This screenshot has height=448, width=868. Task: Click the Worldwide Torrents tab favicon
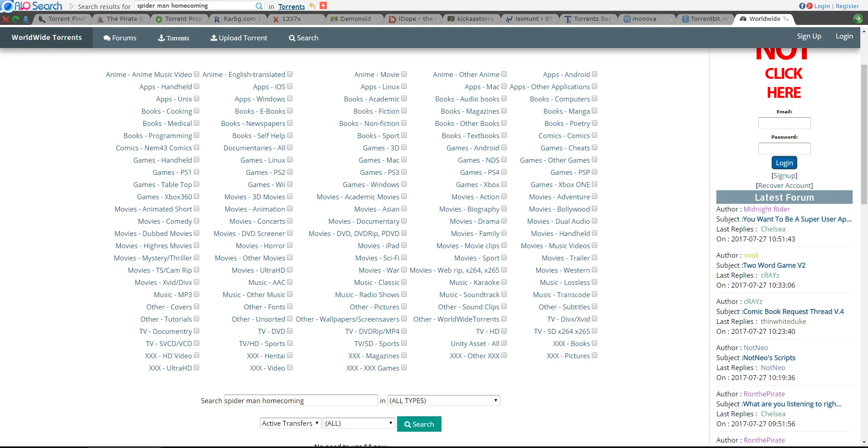pos(743,19)
